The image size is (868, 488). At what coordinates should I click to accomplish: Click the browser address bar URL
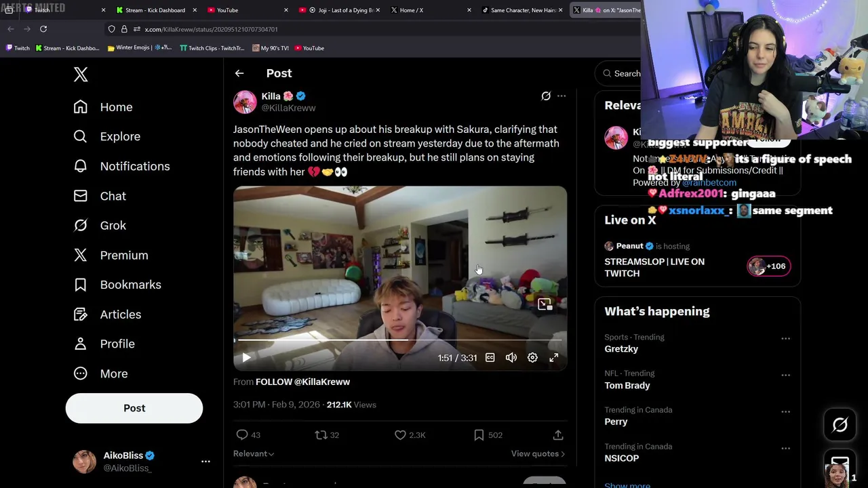(x=211, y=29)
